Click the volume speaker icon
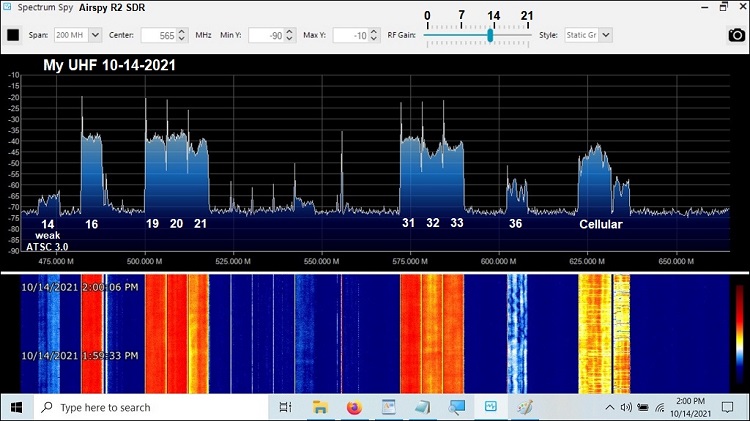This screenshot has height=421, width=750. 625,407
